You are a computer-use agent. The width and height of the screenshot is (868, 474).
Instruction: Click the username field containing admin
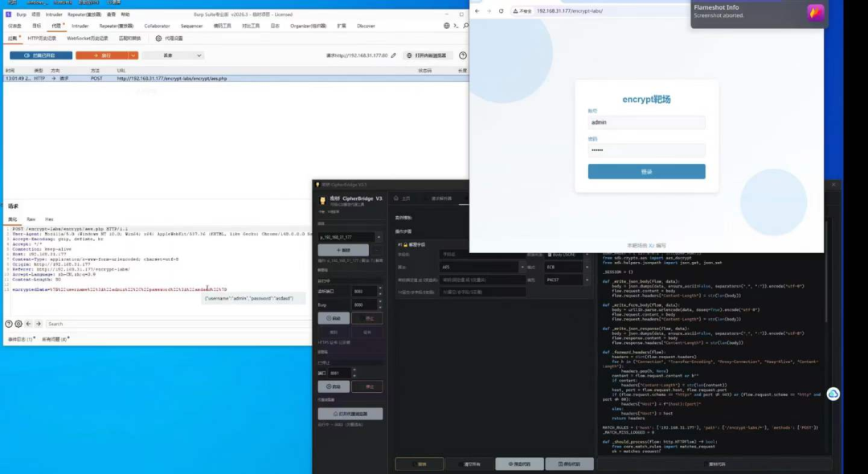[x=646, y=122]
